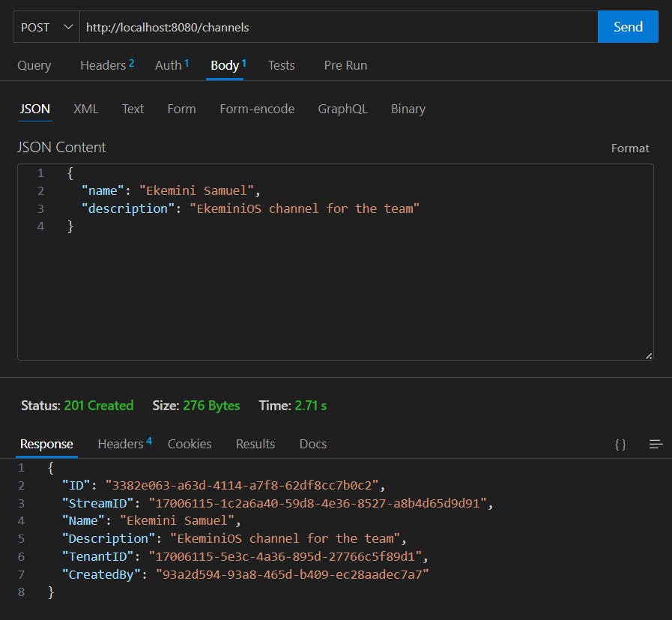Click the Send button
The image size is (672, 620).
[x=627, y=27]
